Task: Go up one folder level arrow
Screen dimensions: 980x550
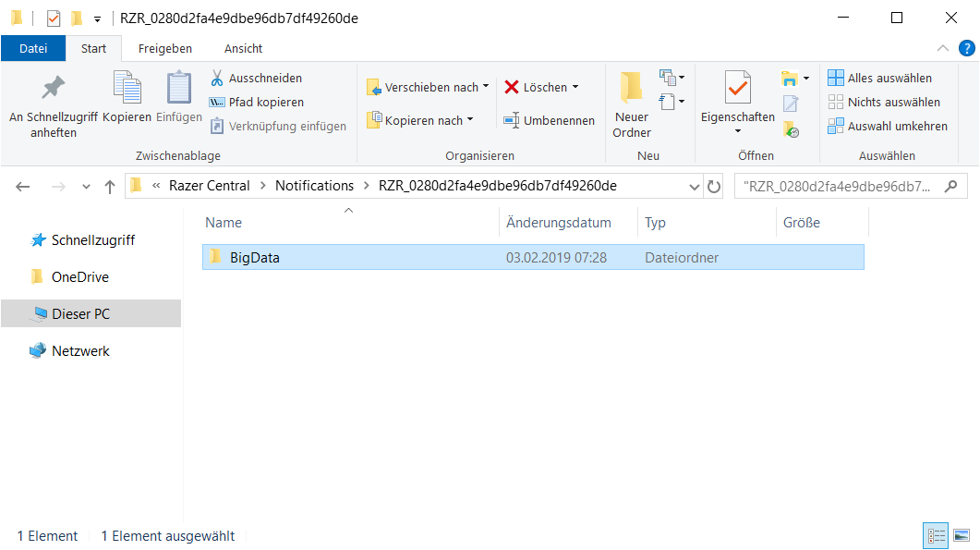Action: pos(110,186)
